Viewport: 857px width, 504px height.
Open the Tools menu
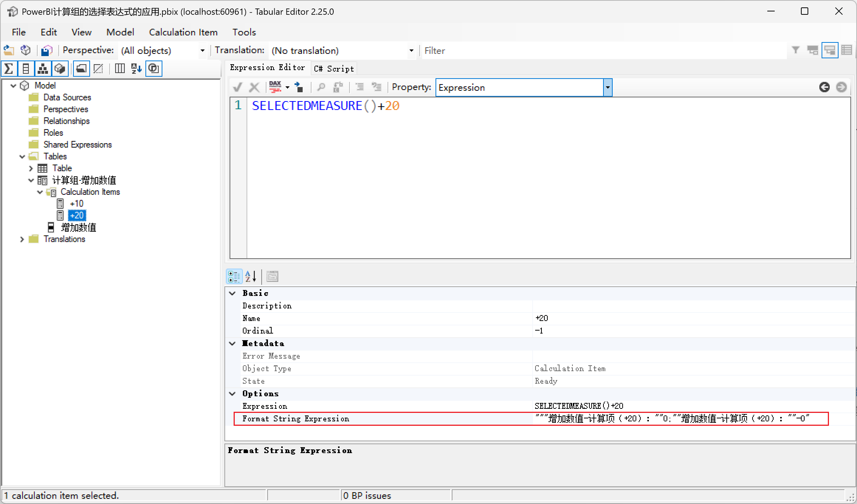click(244, 32)
